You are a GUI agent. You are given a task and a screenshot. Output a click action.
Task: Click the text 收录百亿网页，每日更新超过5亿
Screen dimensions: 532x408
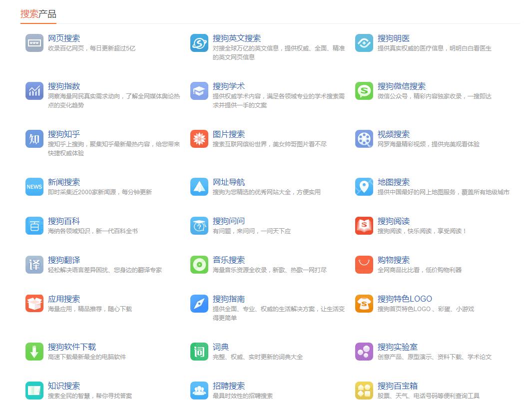pos(91,48)
